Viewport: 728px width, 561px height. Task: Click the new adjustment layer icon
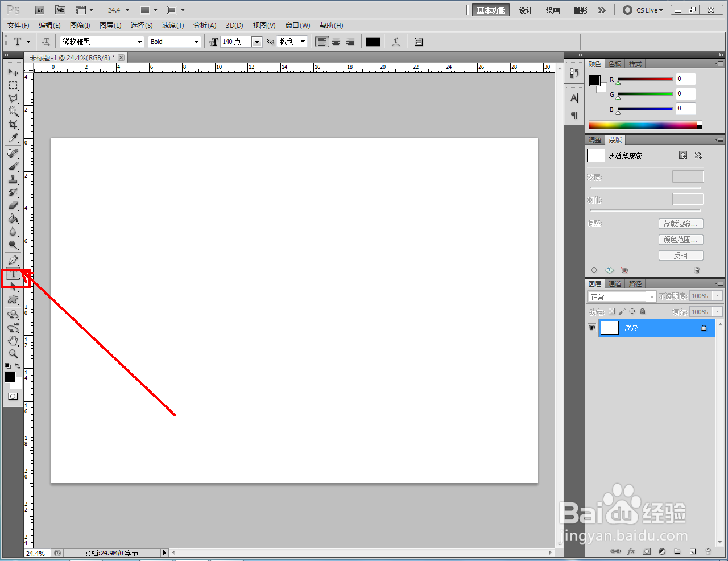tap(663, 551)
